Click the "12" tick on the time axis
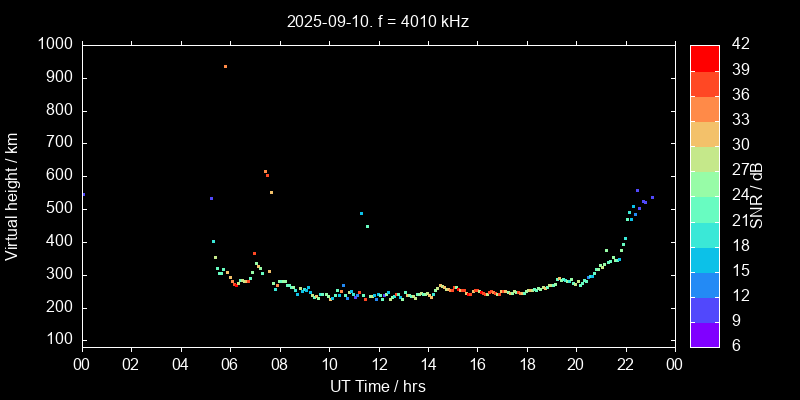This screenshot has height=400, width=800. pos(378,365)
